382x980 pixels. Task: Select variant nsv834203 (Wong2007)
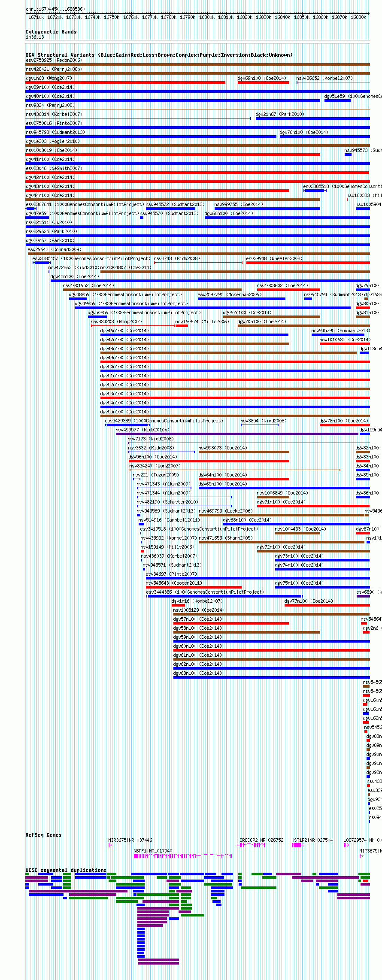(116, 322)
